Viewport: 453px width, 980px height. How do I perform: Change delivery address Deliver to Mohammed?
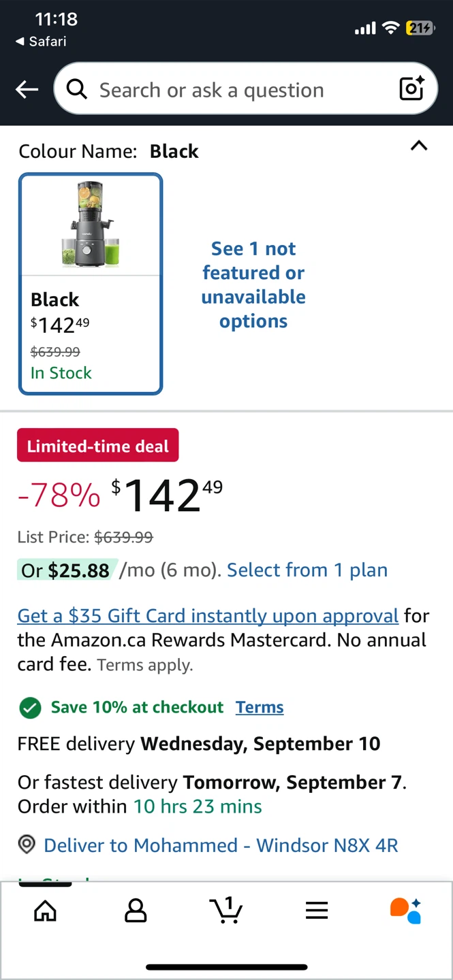pyautogui.click(x=221, y=845)
